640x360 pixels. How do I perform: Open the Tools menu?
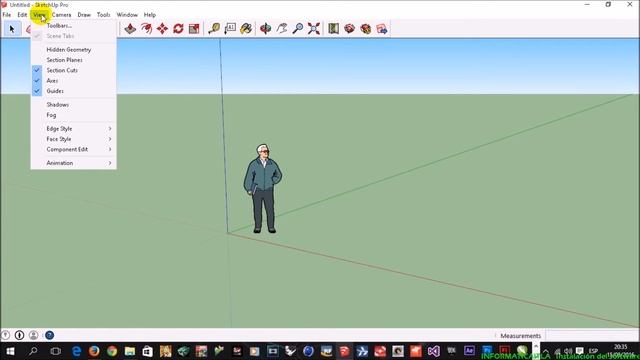pos(104,15)
